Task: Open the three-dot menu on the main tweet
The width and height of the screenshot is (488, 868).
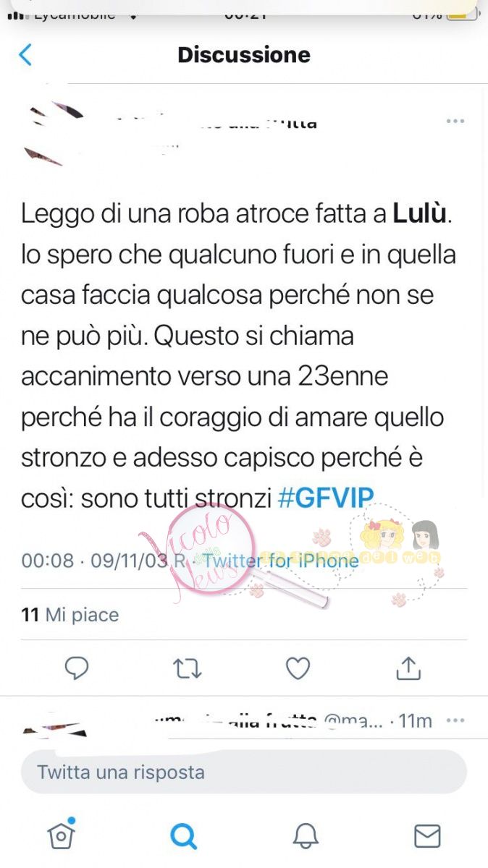Action: pos(455,121)
